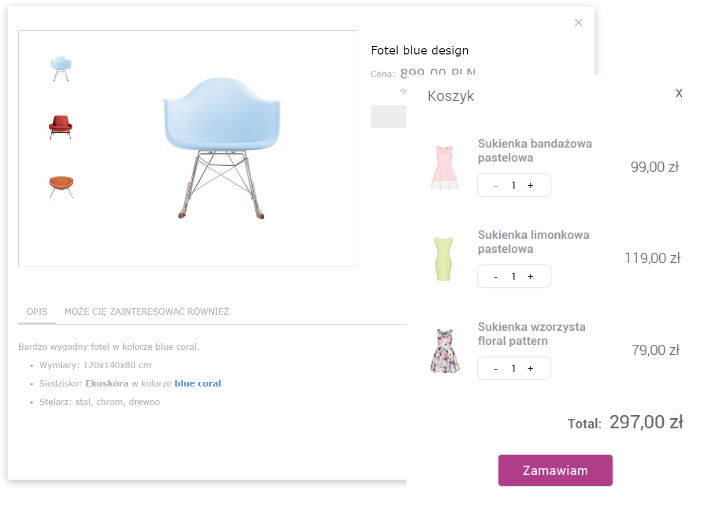Increase quantity of Sukienka bandażowa pastelowa
This screenshot has width=703, height=510.
[531, 185]
